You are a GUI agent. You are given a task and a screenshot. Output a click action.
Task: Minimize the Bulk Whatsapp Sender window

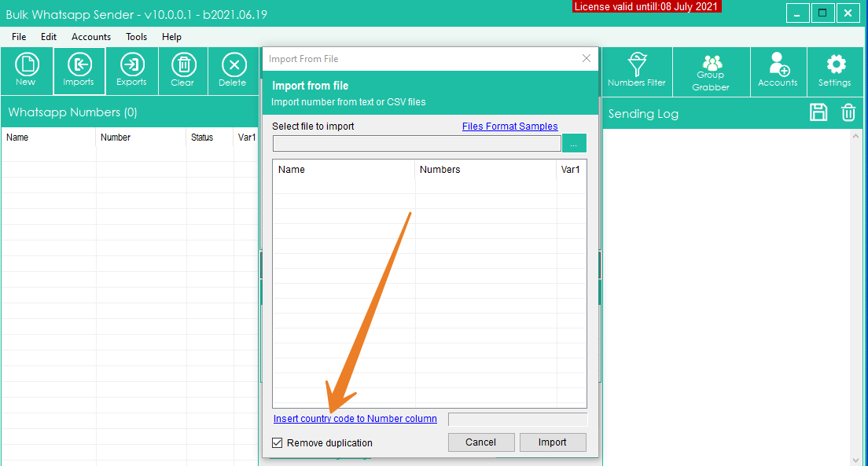(797, 13)
